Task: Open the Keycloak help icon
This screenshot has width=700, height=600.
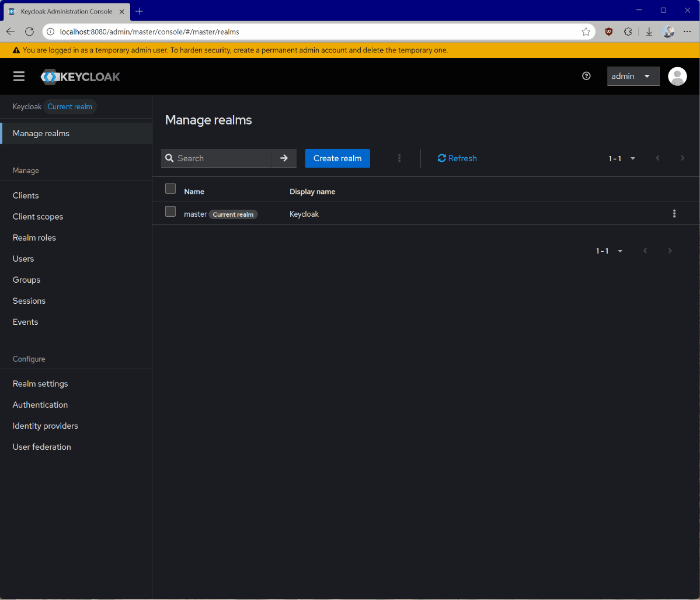Action: tap(586, 76)
